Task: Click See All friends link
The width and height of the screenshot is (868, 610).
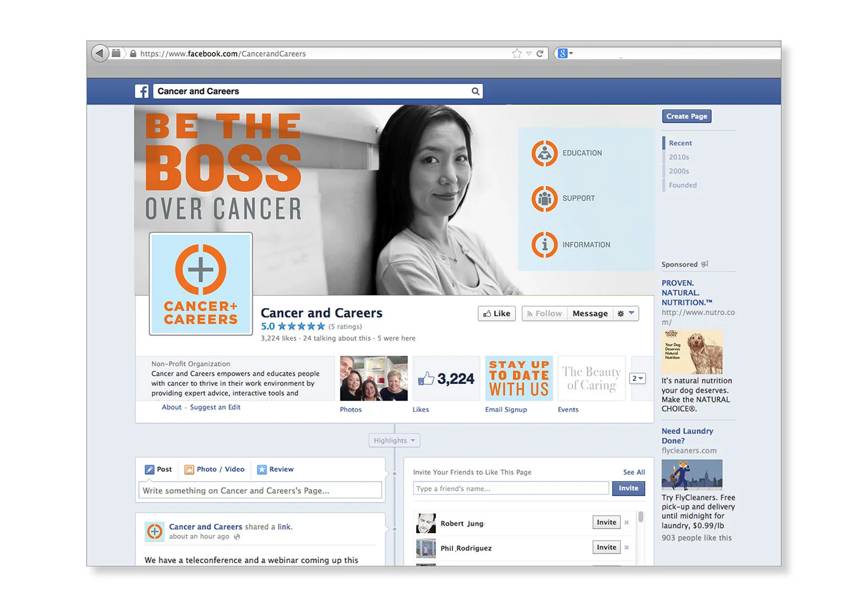Action: point(634,472)
